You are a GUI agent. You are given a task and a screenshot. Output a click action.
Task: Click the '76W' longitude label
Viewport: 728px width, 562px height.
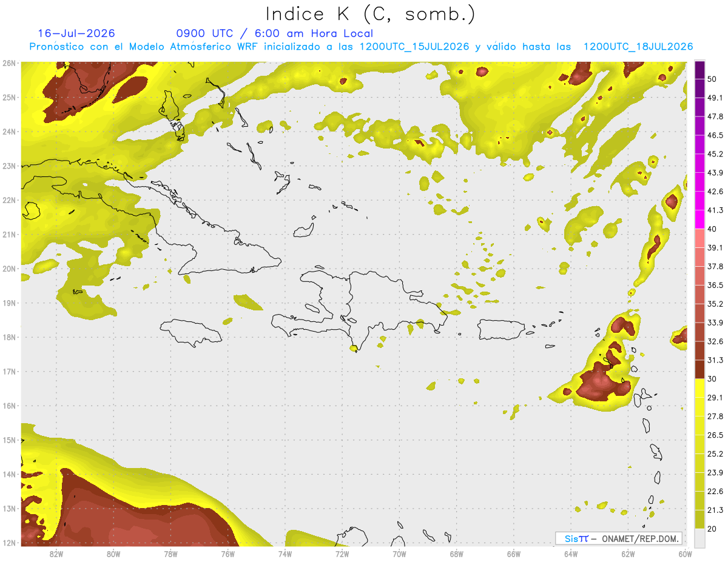[228, 554]
